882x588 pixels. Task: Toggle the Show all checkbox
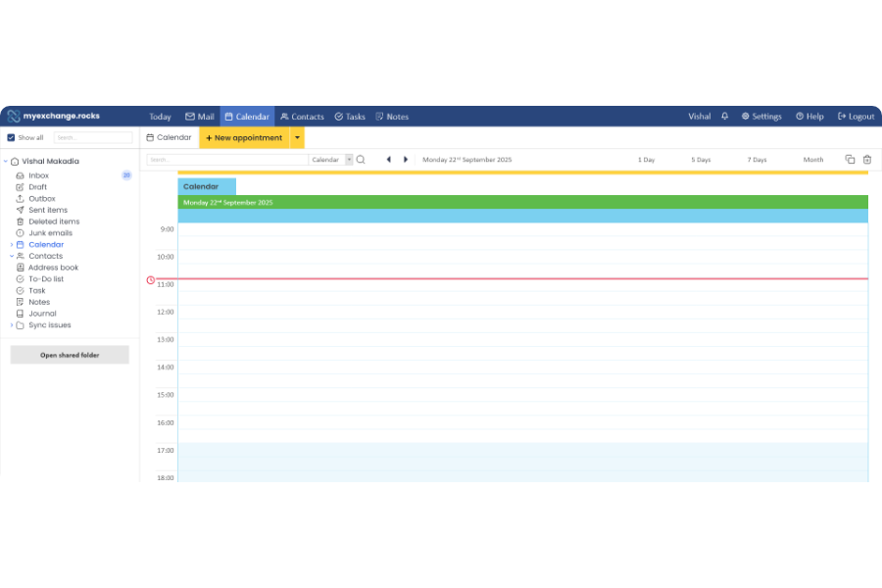[x=11, y=138]
